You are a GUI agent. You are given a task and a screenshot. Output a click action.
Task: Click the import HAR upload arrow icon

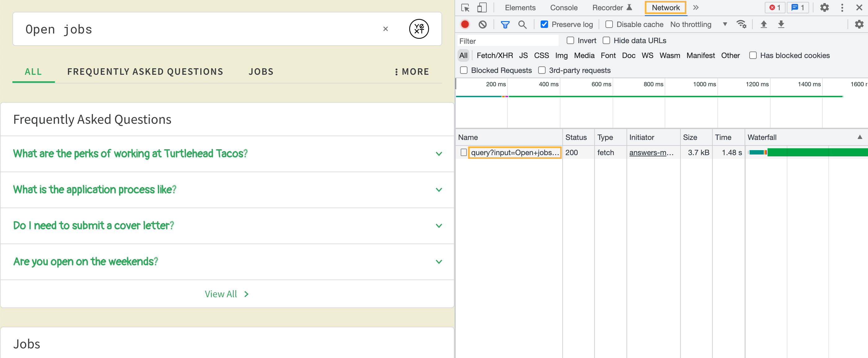tap(764, 24)
